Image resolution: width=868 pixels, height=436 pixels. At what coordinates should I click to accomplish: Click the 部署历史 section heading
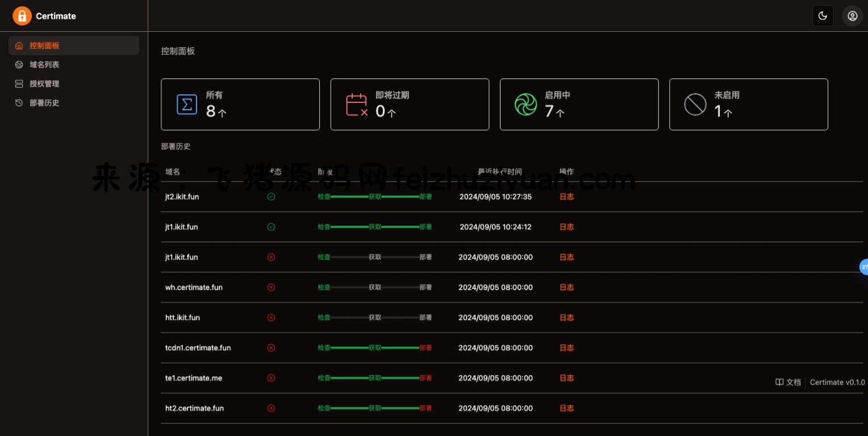[x=176, y=146]
